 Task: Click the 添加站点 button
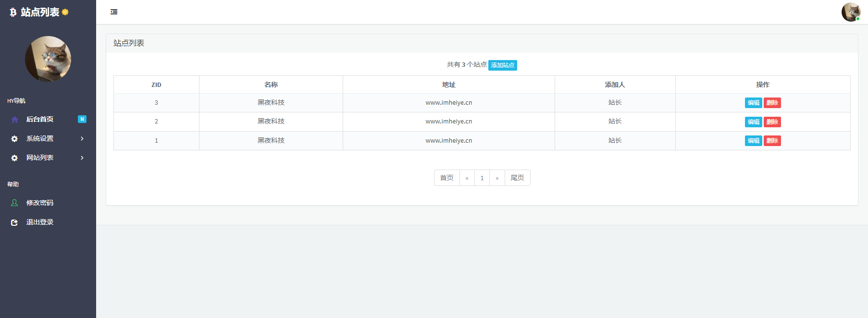pyautogui.click(x=503, y=65)
